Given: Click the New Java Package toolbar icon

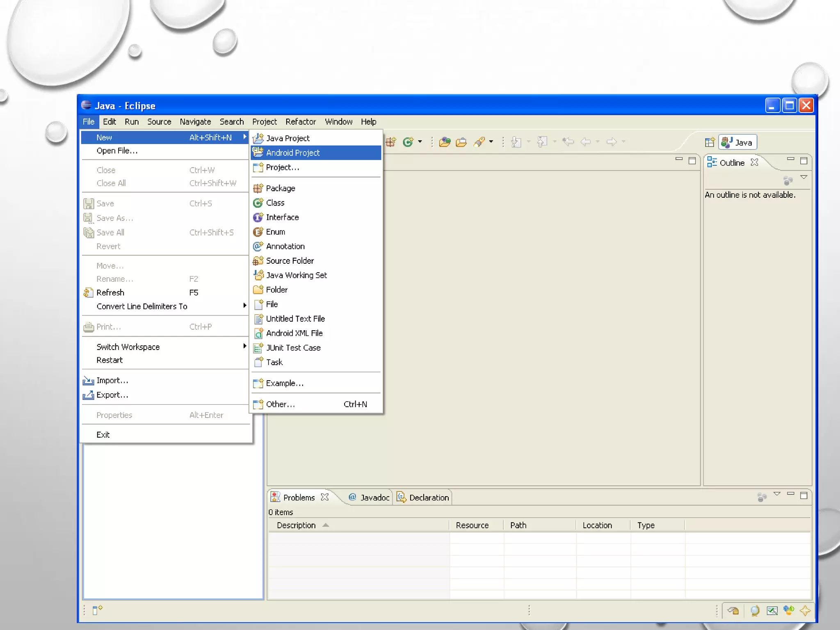Looking at the screenshot, I should point(390,142).
